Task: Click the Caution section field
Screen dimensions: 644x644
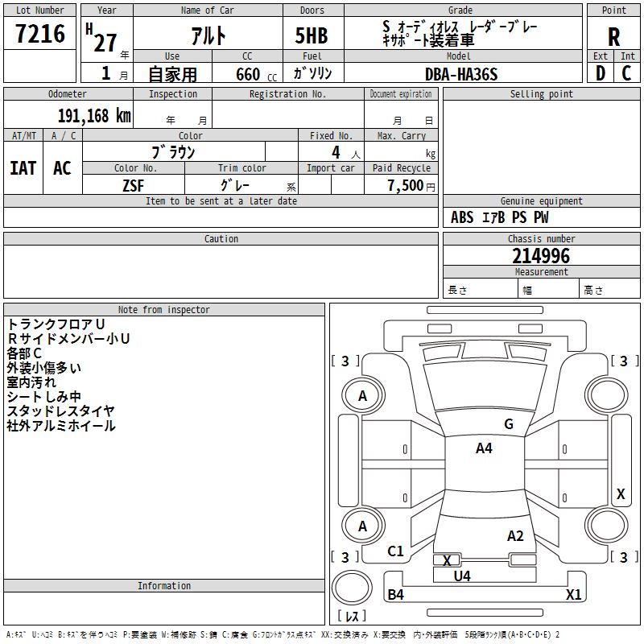Action: (x=221, y=271)
